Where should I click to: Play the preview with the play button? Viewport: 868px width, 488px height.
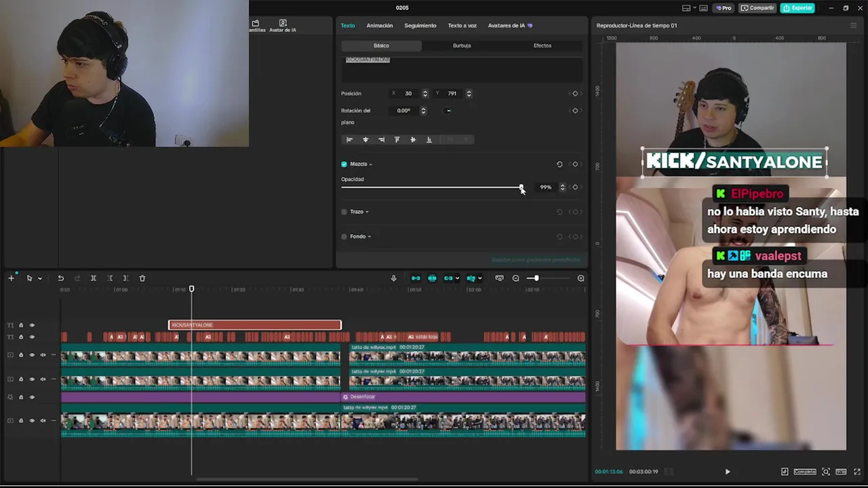click(x=728, y=472)
